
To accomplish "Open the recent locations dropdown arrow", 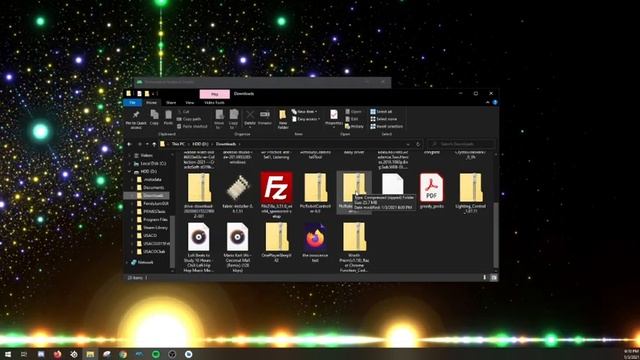I will click(147, 144).
